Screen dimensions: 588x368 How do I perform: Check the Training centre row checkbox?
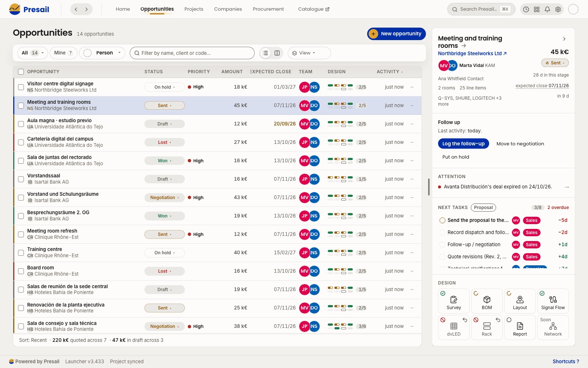coord(21,253)
